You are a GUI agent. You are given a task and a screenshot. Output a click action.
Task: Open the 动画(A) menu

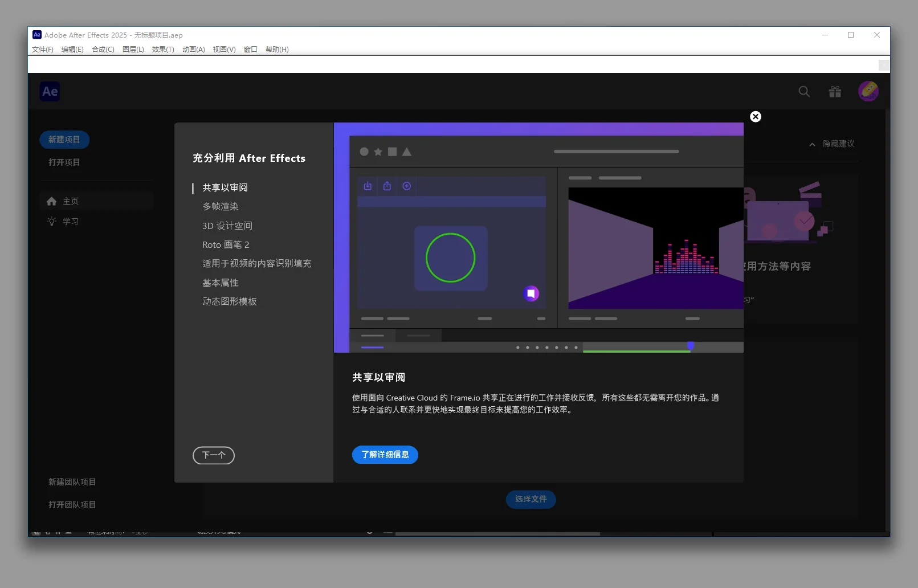[x=194, y=50]
